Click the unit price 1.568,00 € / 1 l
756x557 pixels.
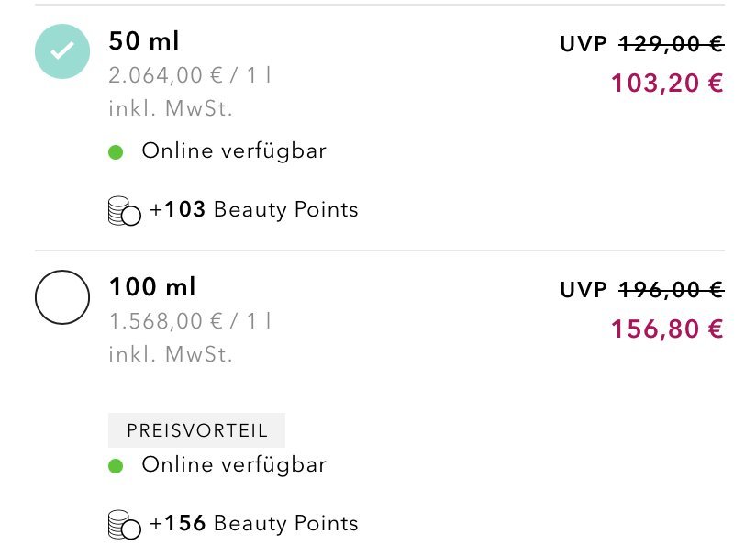(x=190, y=322)
